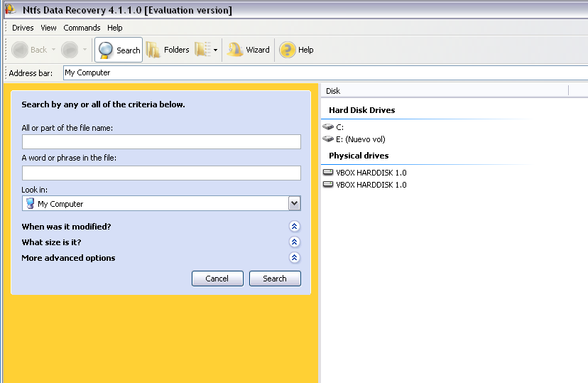Click the folder views toolbar icon
This screenshot has height=383, width=588.
(x=202, y=50)
